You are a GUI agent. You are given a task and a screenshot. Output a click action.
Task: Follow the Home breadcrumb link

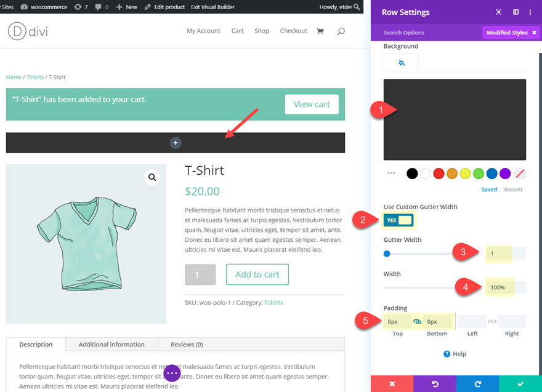coord(14,77)
